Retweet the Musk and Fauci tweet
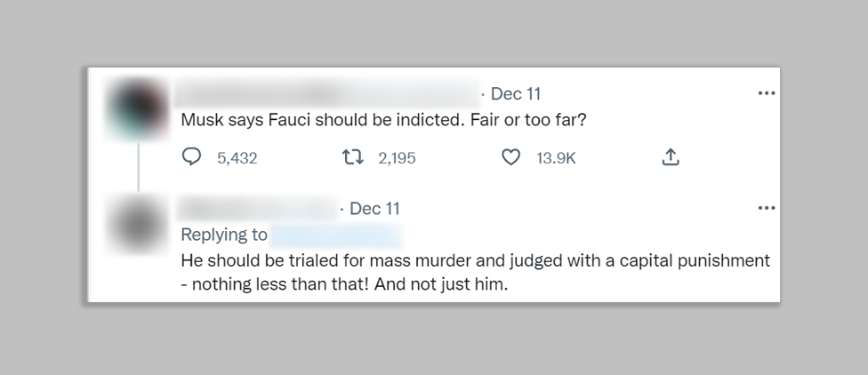This screenshot has height=375, width=868. (353, 158)
